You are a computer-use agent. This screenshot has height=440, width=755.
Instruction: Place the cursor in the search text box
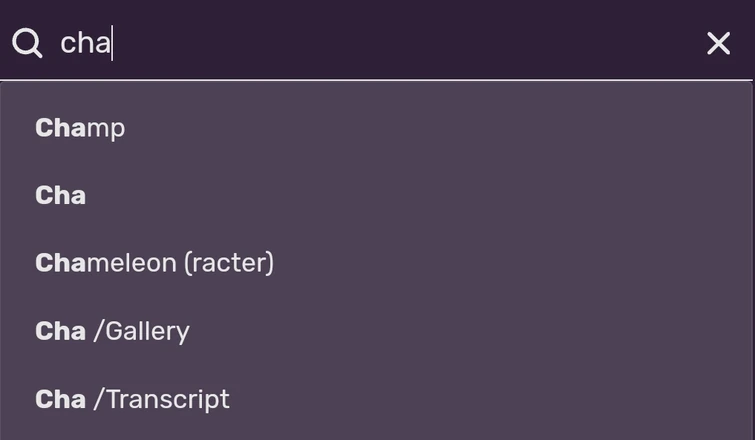pyautogui.click(x=380, y=43)
